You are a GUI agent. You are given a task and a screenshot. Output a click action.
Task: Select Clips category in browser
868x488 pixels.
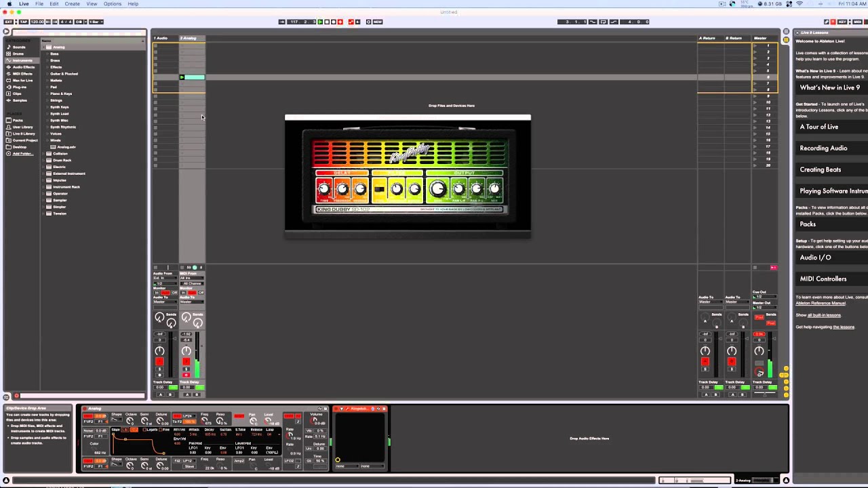(17, 94)
